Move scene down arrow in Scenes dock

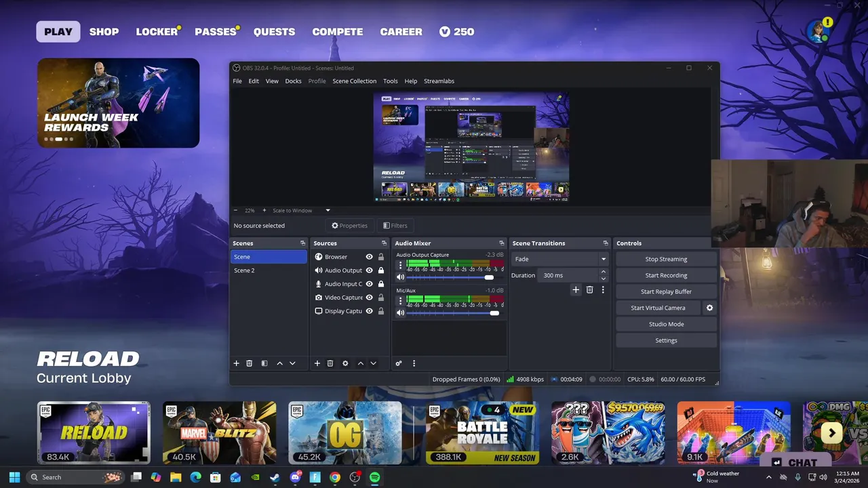[x=292, y=363]
